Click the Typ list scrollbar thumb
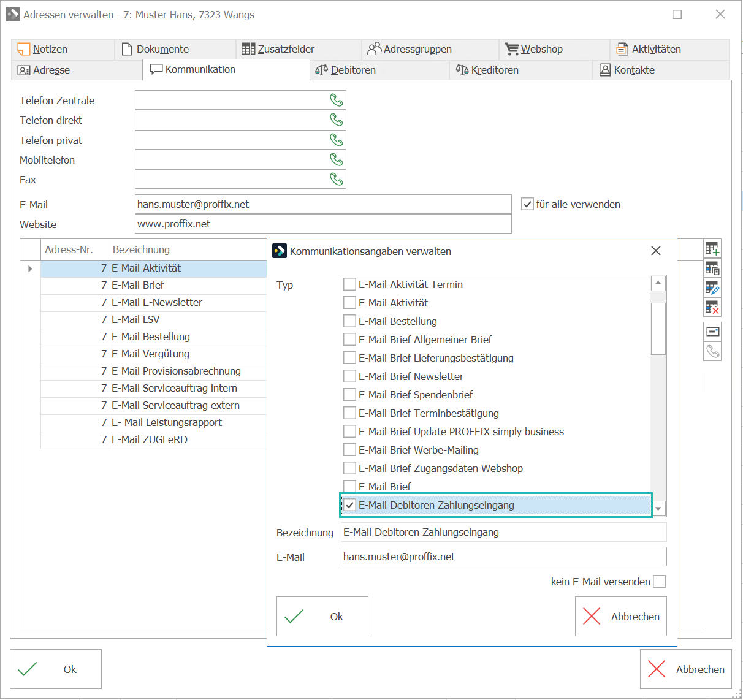The width and height of the screenshot is (743, 700). click(658, 329)
